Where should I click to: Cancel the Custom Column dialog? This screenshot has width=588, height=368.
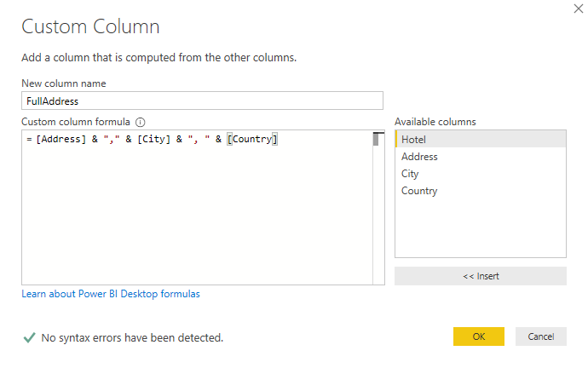(x=541, y=336)
